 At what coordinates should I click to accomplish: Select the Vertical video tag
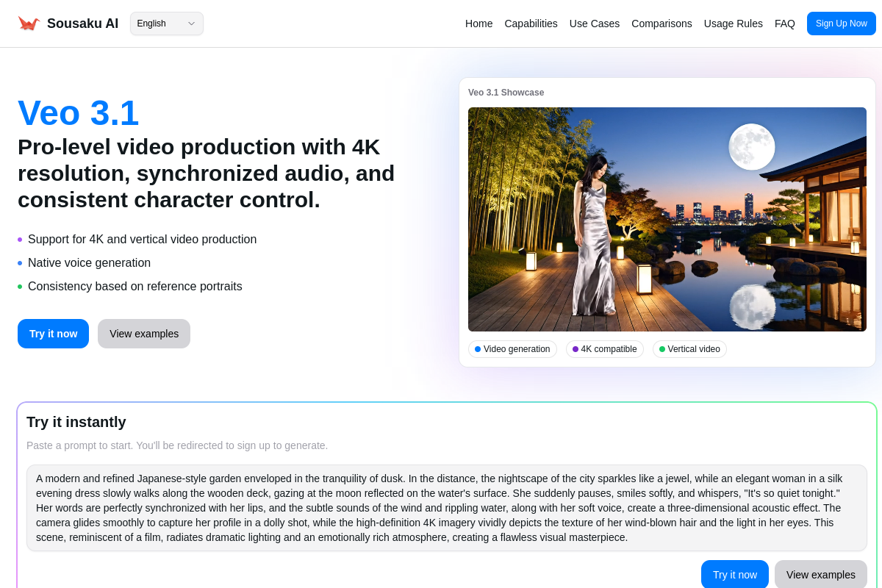point(689,349)
